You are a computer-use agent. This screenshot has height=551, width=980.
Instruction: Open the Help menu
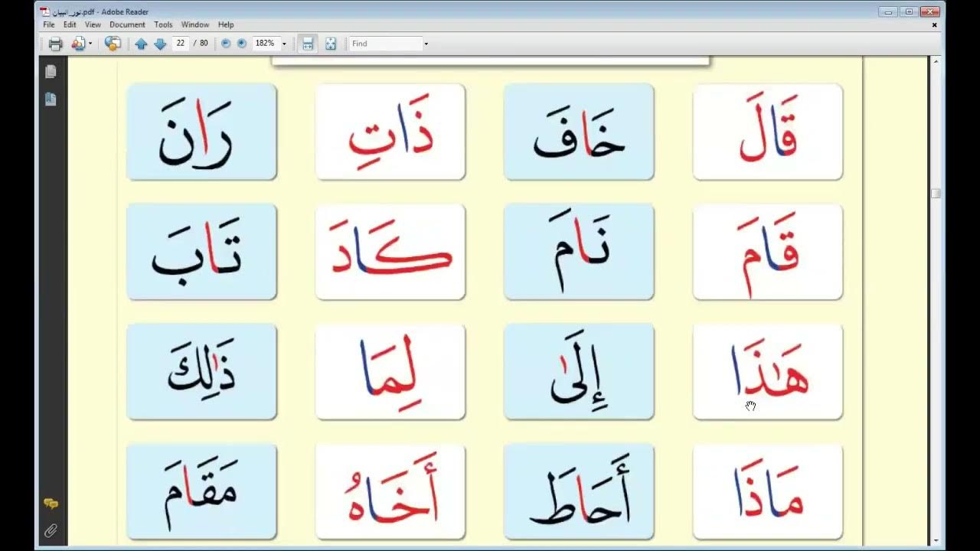point(226,24)
